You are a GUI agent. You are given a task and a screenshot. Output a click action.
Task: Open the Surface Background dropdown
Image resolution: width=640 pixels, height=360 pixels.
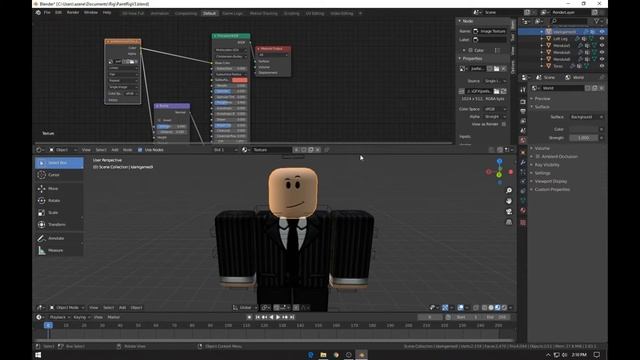pos(586,117)
